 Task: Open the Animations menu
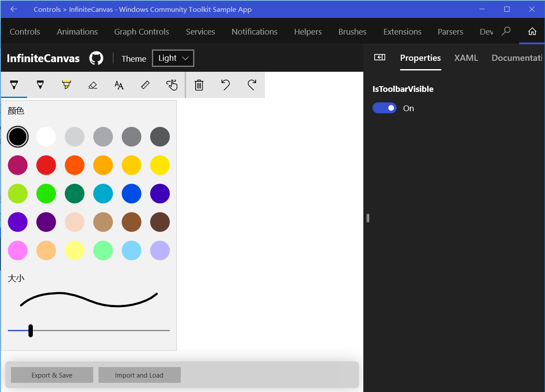click(x=77, y=31)
